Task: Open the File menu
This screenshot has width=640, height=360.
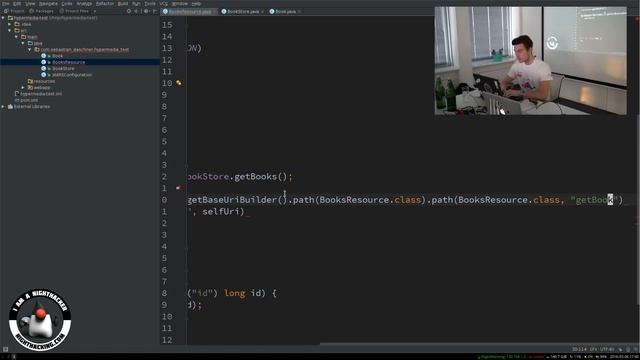Action: pyautogui.click(x=6, y=4)
